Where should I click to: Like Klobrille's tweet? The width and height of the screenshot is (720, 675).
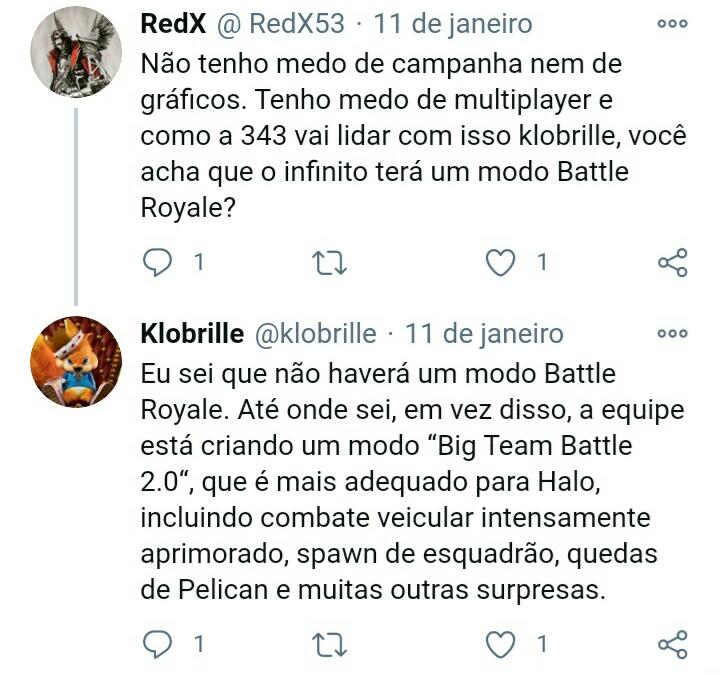coord(500,644)
